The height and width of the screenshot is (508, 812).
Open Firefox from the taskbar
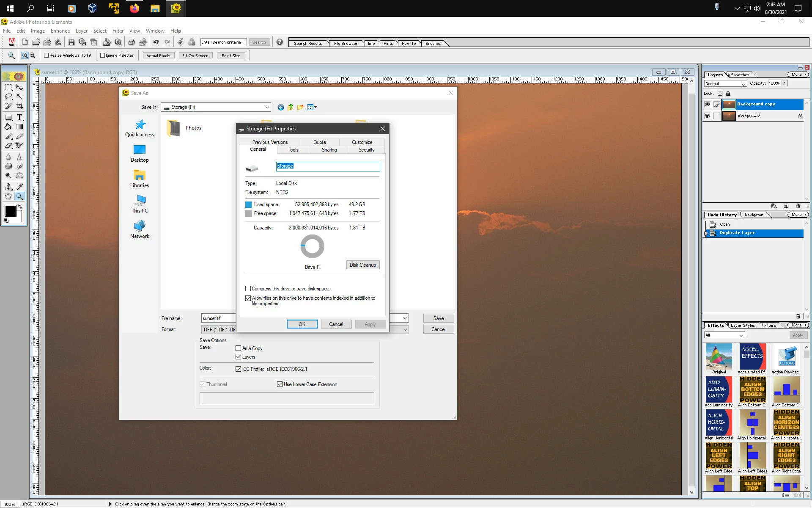click(x=134, y=8)
